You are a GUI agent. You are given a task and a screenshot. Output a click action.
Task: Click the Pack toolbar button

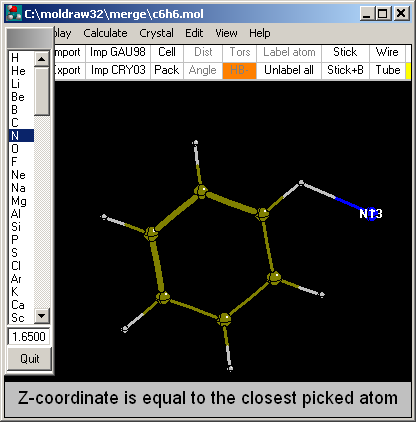(167, 70)
